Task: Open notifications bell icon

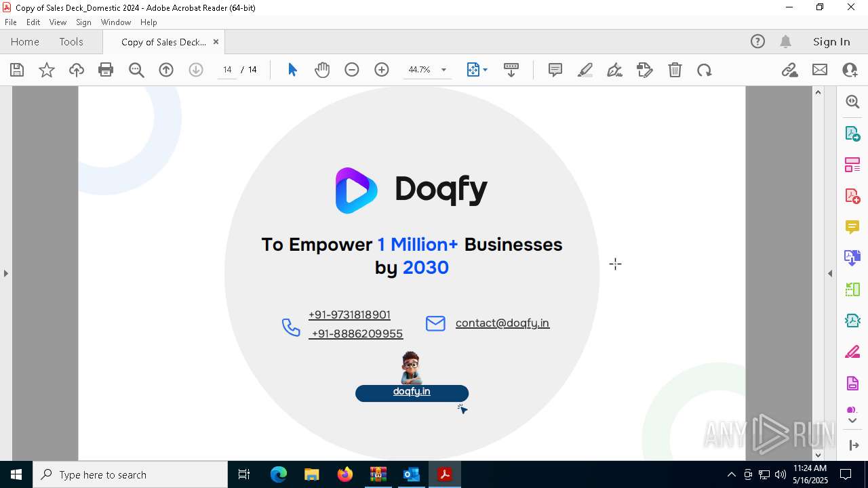Action: click(786, 41)
